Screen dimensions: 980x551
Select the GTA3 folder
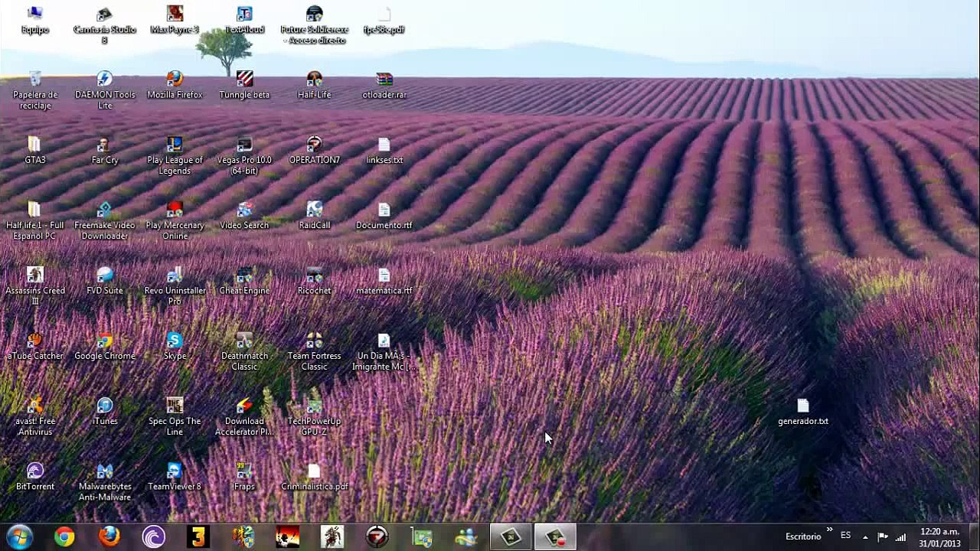point(34,150)
